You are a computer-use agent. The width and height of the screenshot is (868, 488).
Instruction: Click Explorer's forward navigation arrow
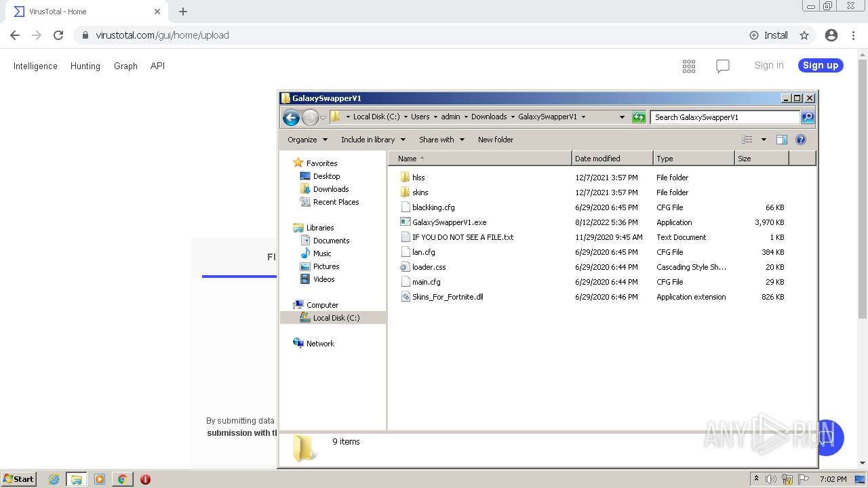coord(310,117)
